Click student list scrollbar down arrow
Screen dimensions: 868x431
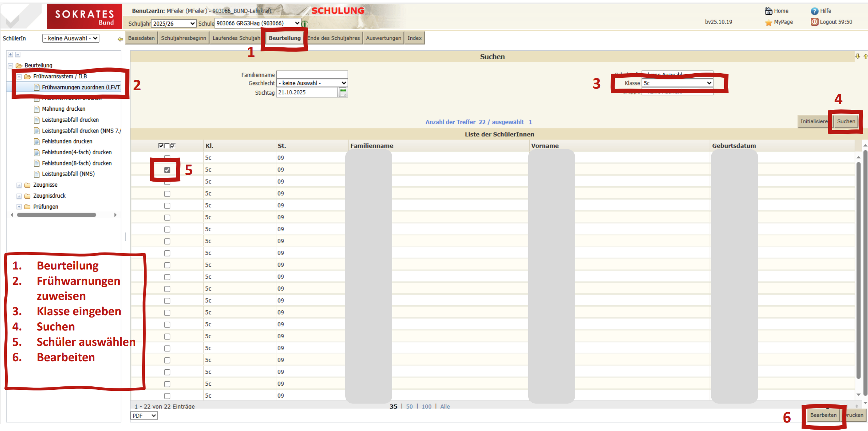click(858, 395)
